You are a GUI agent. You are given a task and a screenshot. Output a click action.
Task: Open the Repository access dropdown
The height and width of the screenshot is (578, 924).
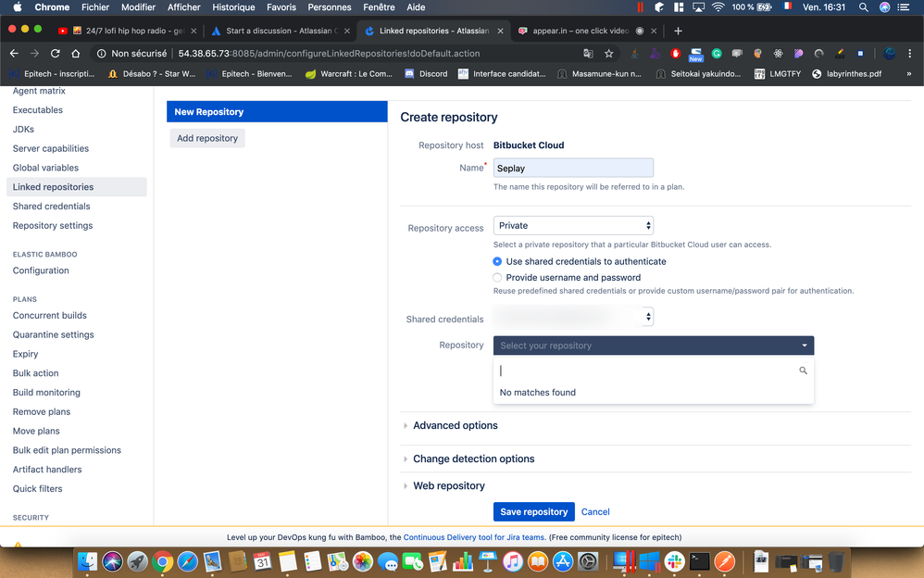point(573,225)
